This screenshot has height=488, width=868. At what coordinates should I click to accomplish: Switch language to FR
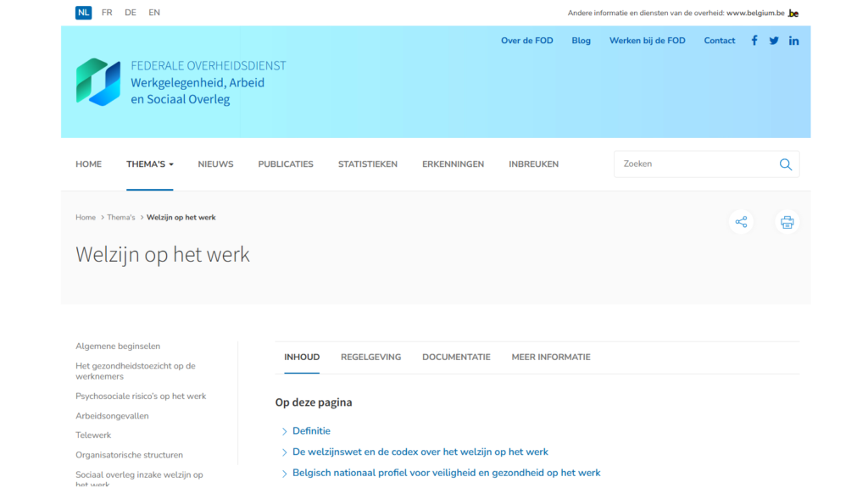tap(107, 12)
